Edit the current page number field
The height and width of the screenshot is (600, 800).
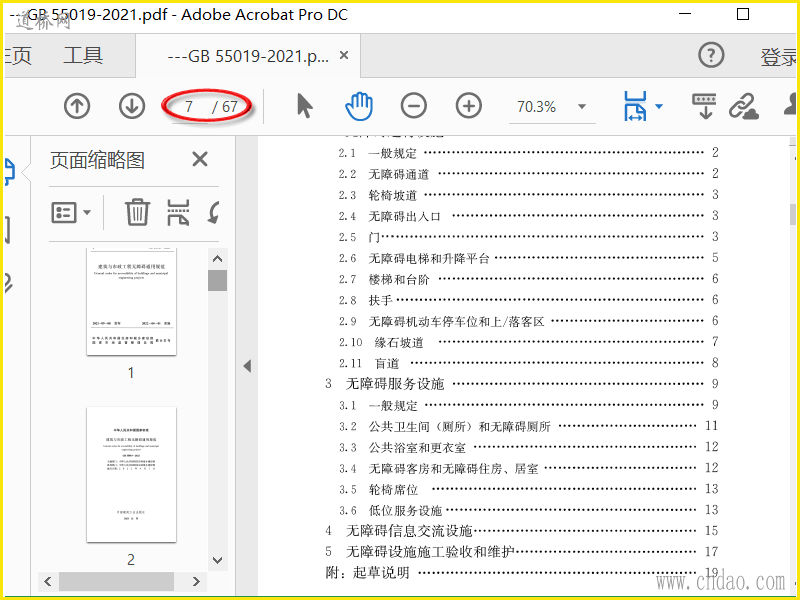click(189, 107)
